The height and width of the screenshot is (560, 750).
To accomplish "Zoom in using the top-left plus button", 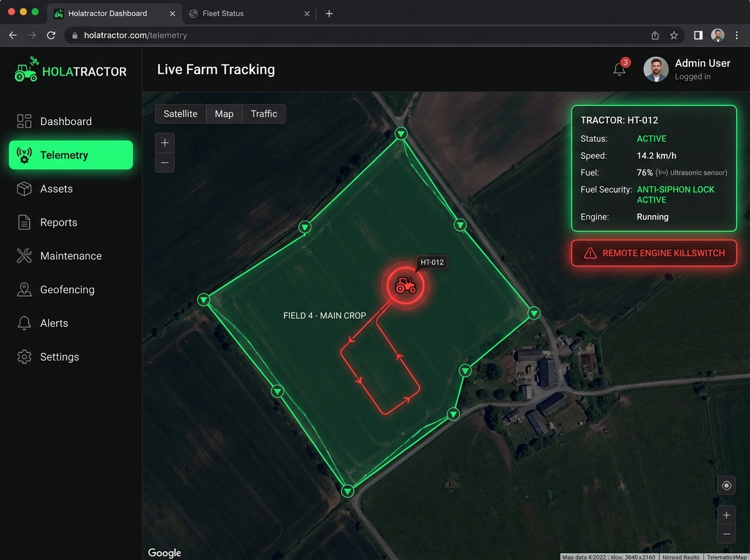I will click(x=165, y=142).
